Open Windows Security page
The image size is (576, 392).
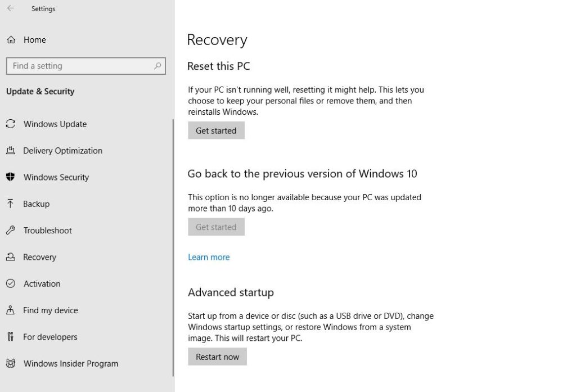(x=56, y=177)
